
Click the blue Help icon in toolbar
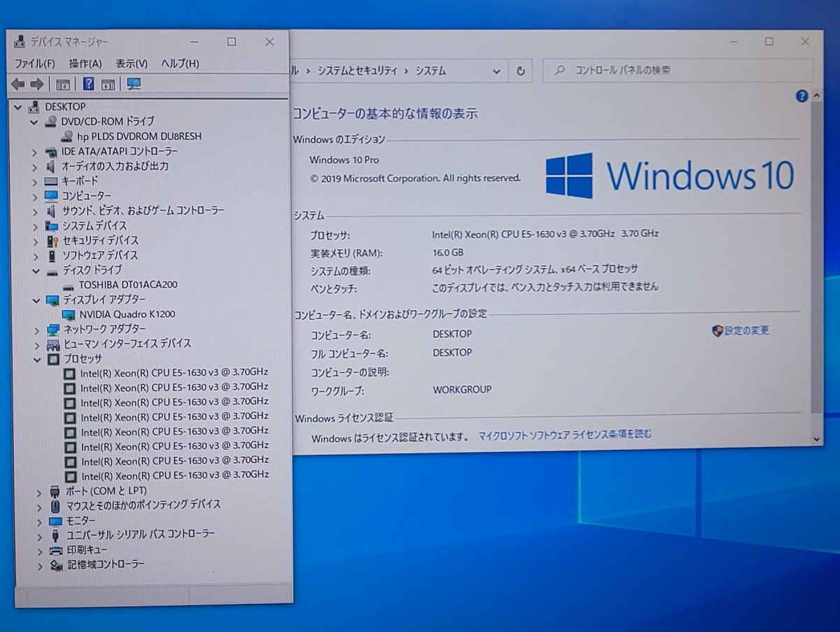89,84
